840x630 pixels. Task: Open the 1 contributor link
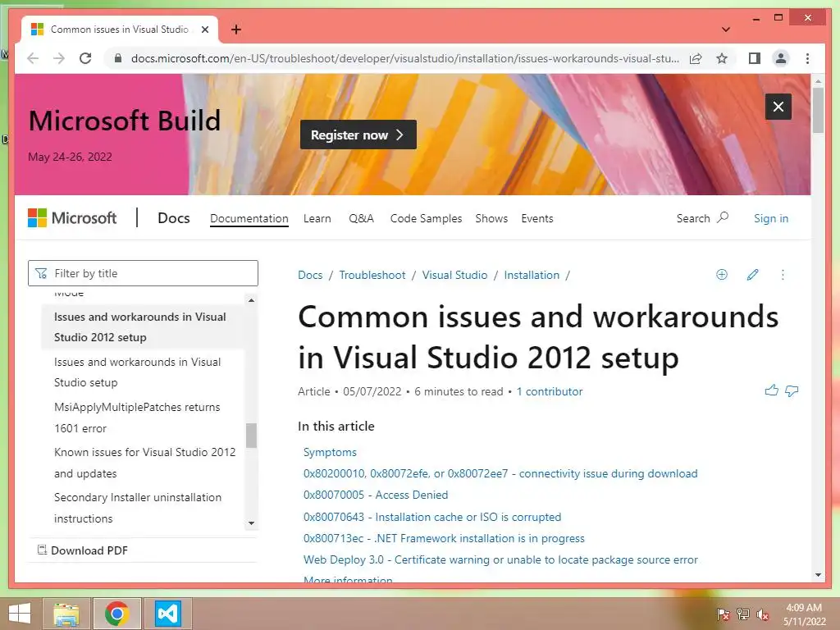[549, 391]
